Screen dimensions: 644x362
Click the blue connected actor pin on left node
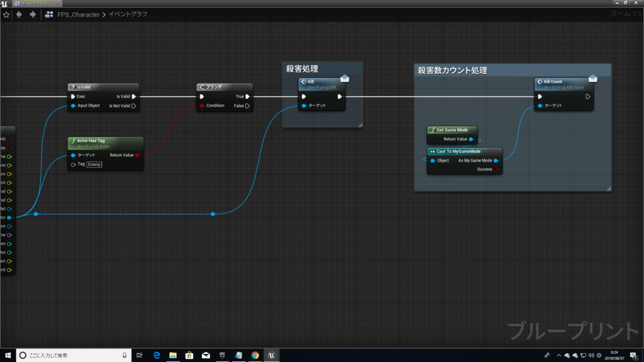click(x=9, y=217)
